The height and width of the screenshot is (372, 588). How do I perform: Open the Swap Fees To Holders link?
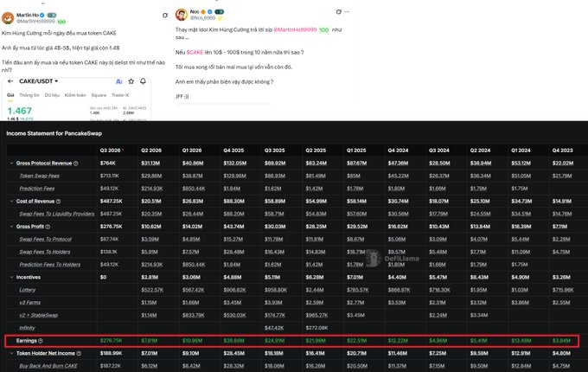(45, 252)
